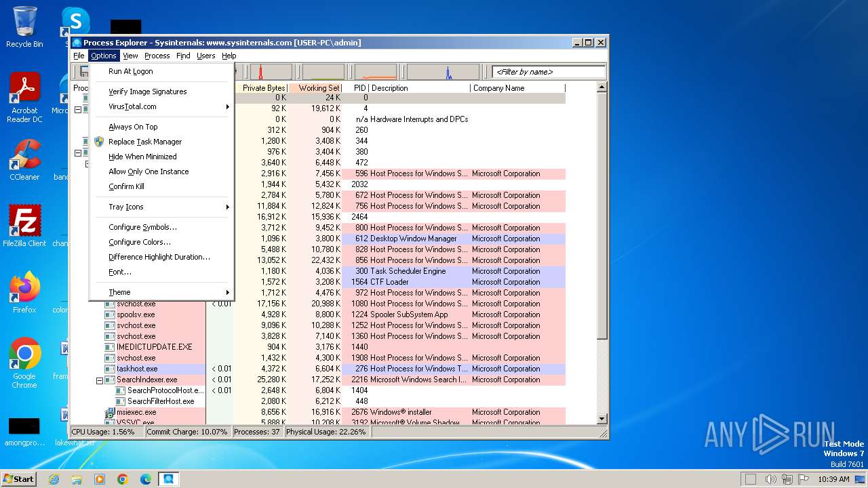Open the Process menu
This screenshot has width=868, height=488.
[x=157, y=56]
